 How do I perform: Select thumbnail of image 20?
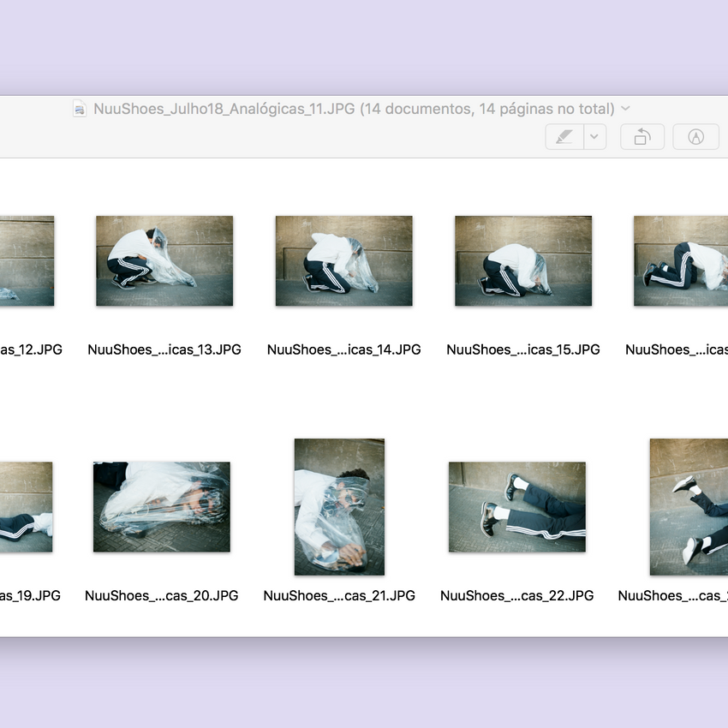coord(162,507)
